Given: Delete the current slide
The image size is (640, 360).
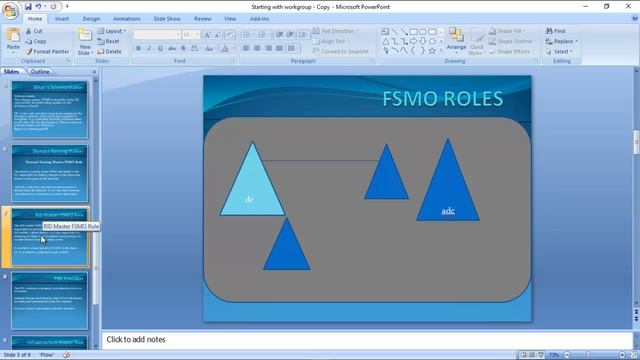Looking at the screenshot, I should tap(109, 51).
